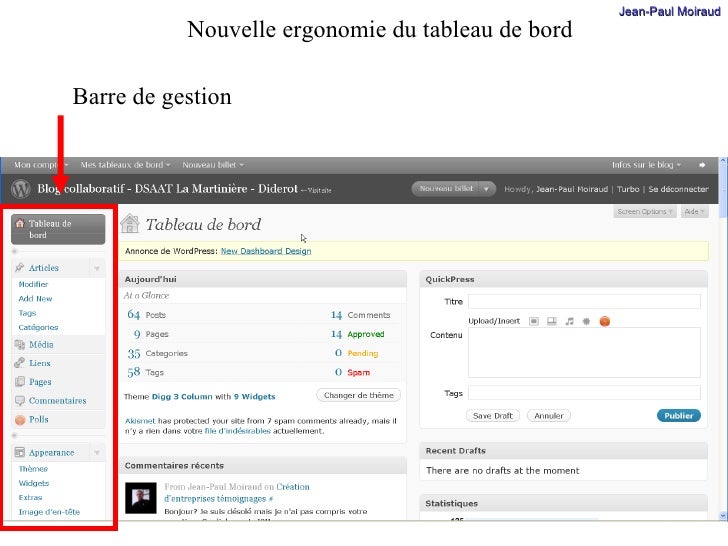
Task: Click the white arrow icon in top bar
Action: tap(702, 165)
